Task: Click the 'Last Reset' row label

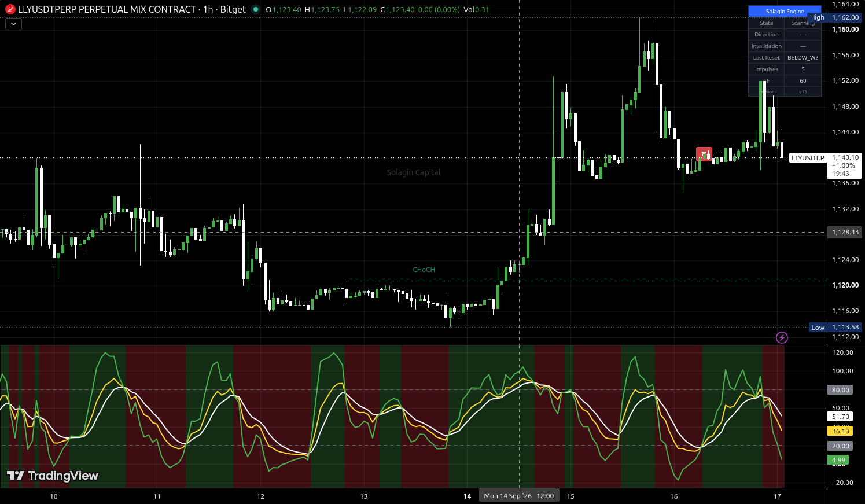Action: point(767,58)
